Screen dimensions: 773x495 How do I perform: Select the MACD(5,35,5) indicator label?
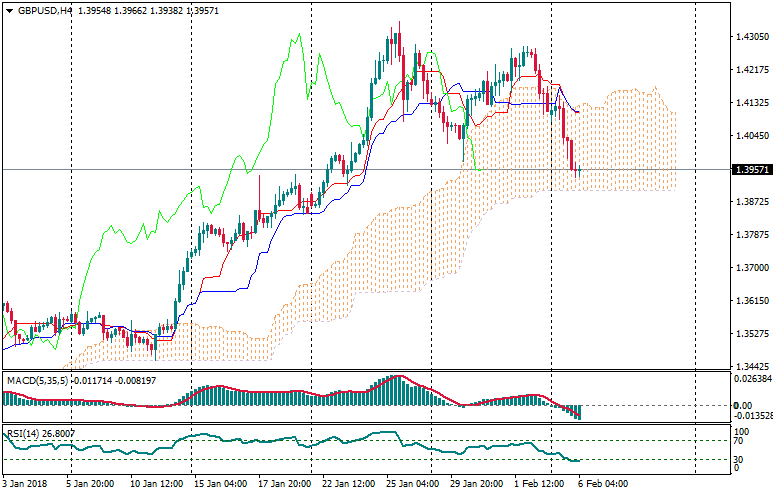(37, 380)
